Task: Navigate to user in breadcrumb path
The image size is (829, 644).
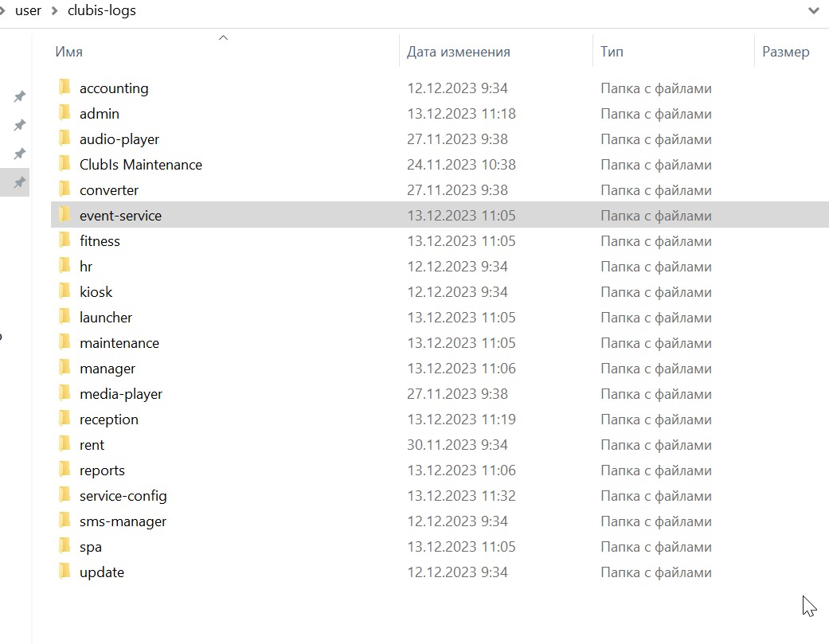Action: click(28, 10)
